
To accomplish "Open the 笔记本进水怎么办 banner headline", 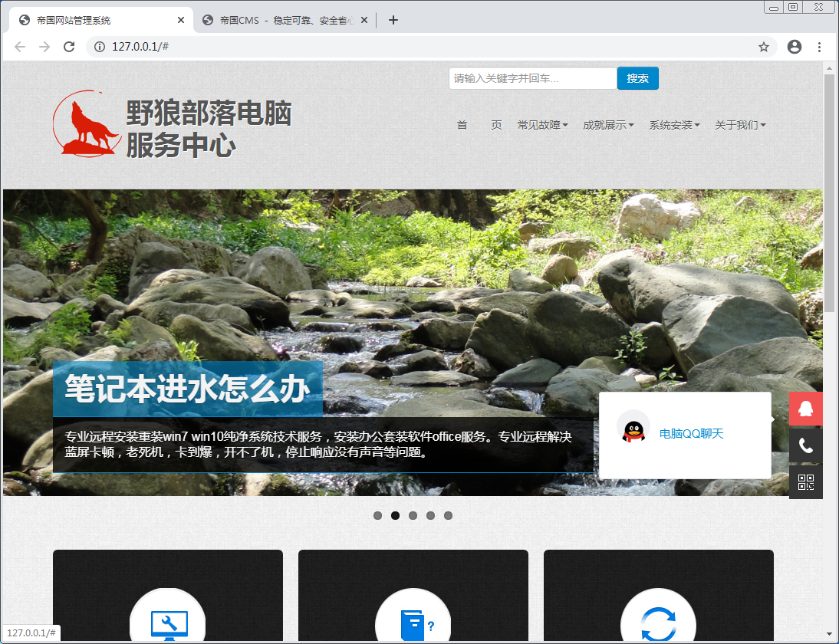I will (187, 389).
